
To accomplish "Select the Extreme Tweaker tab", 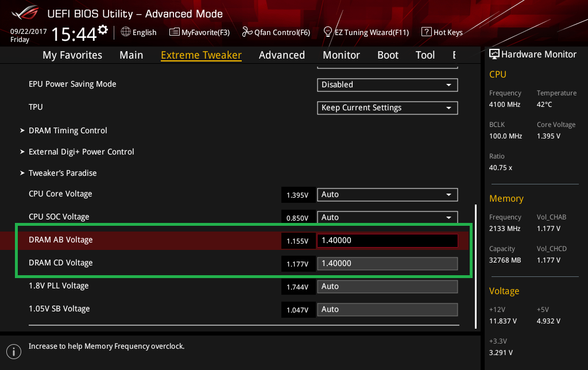I will pos(201,55).
